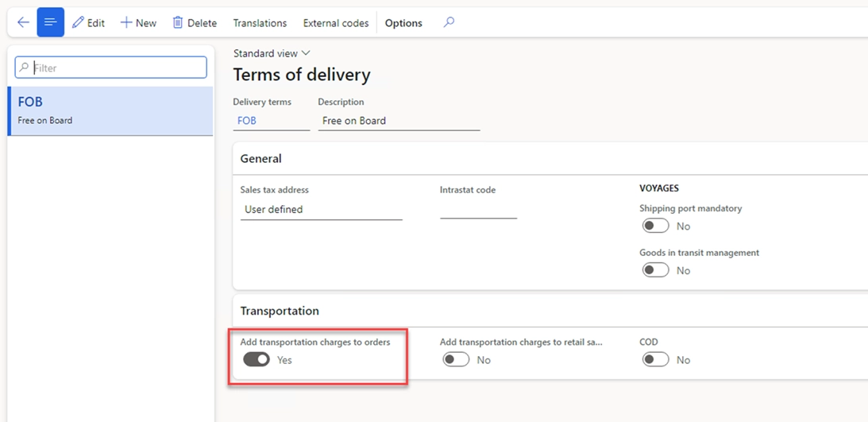Click External codes button

336,23
